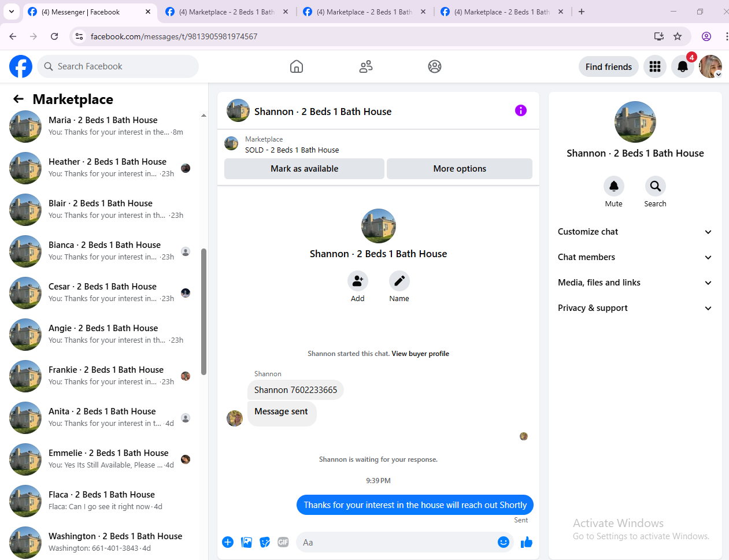Open the account profile picture menu
729x560 pixels.
711,66
